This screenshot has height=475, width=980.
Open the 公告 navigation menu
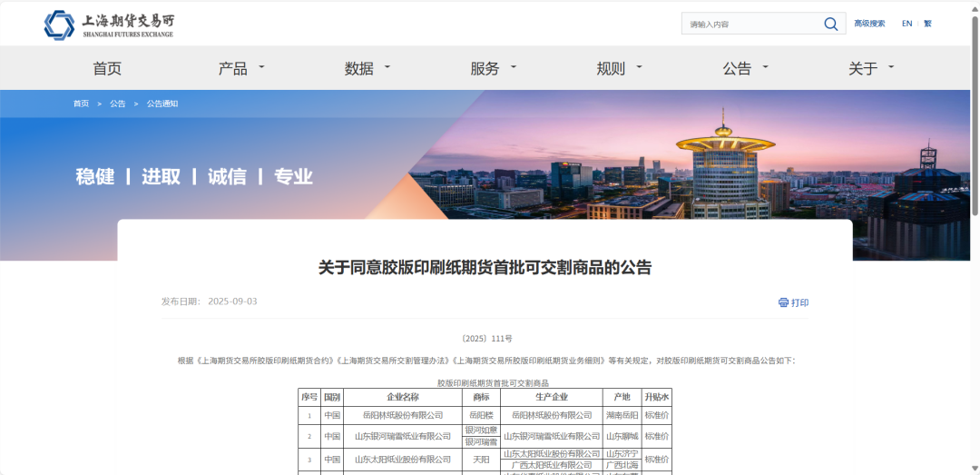point(737,69)
